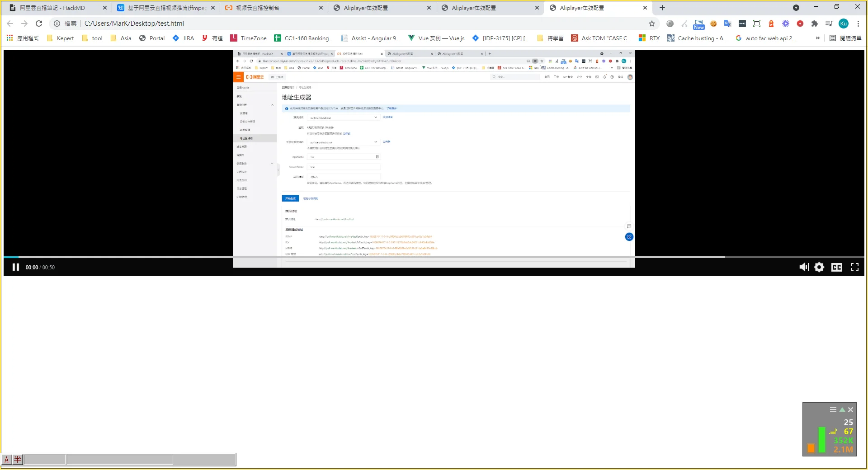868x470 pixels.
Task: Bookmark this page with star icon
Action: click(x=652, y=23)
